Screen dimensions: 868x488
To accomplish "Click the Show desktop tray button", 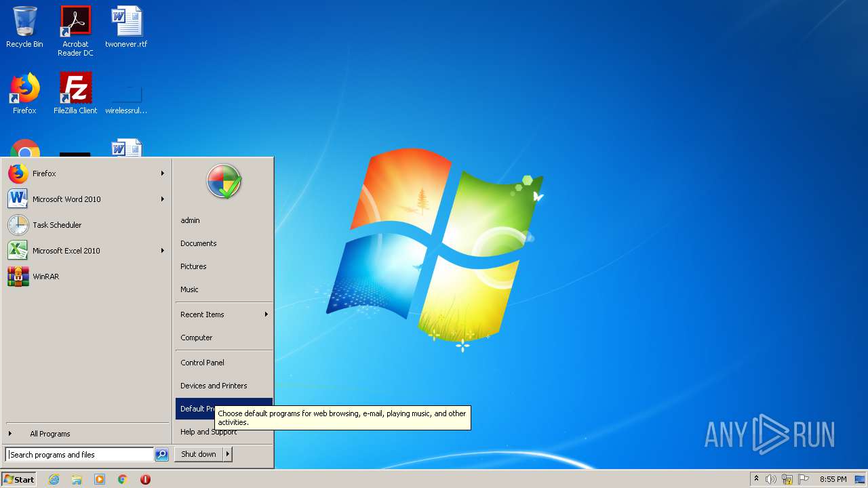I will pyautogui.click(x=861, y=479).
